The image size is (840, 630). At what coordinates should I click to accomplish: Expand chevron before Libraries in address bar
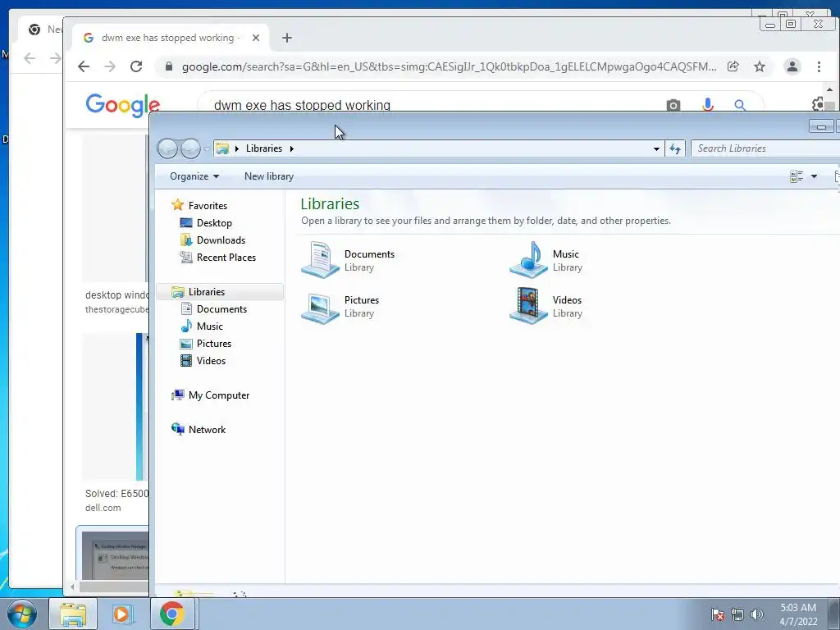coord(237,148)
